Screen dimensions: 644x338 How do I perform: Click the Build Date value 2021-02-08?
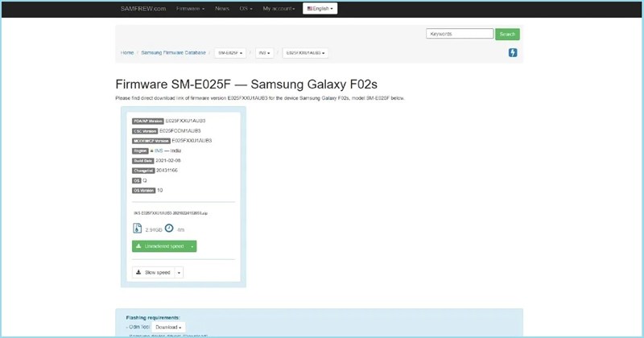click(168, 161)
